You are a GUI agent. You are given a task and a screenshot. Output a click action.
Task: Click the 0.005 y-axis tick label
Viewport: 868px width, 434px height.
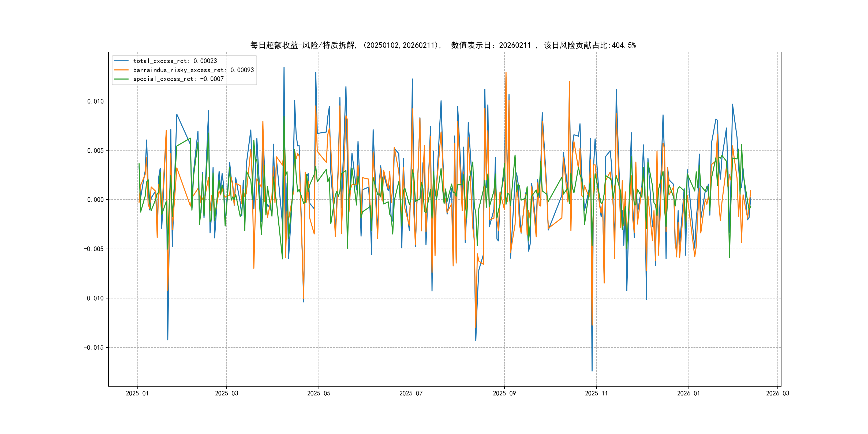(95, 151)
